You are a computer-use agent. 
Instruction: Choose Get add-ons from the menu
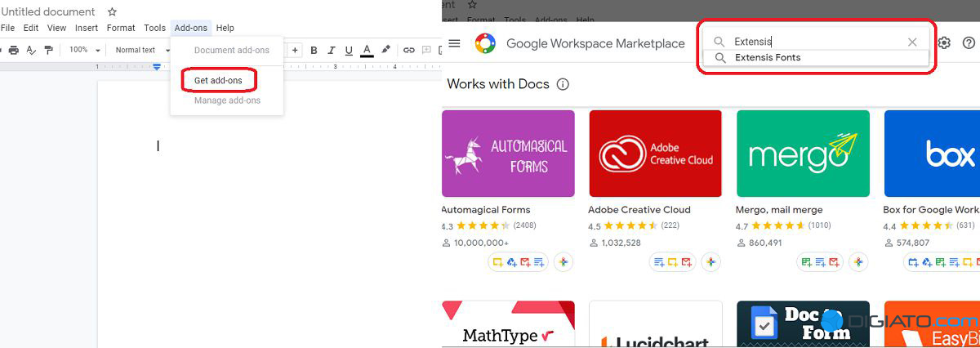click(x=218, y=80)
